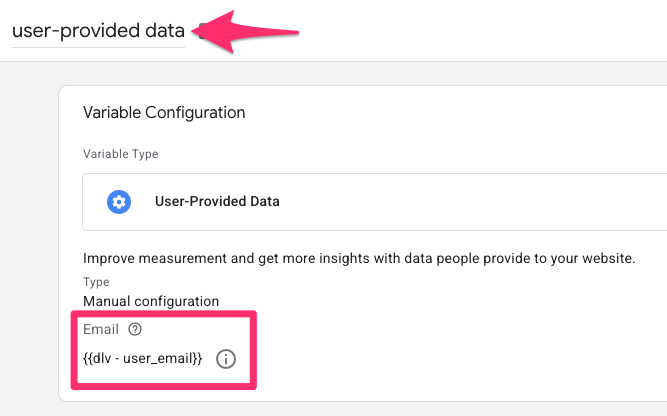667x416 pixels.
Task: Click the folder icon hidden behind the pink arrow
Action: (x=203, y=31)
